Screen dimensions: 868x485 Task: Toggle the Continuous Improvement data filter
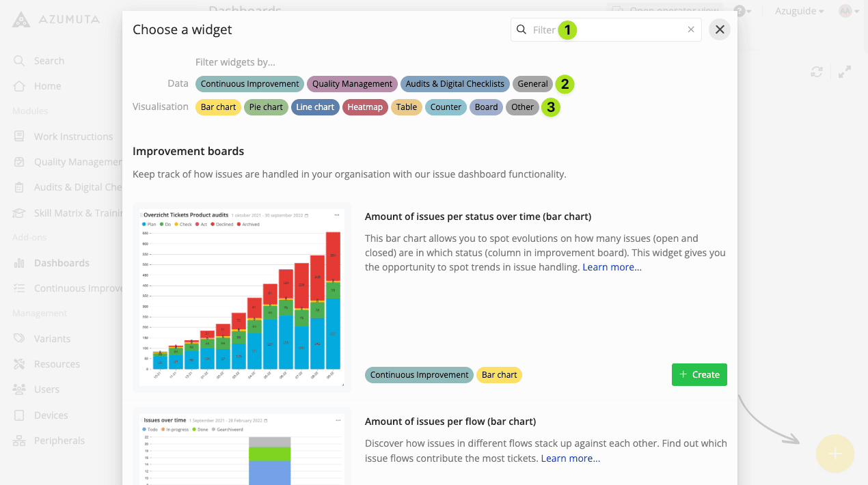[x=249, y=84]
